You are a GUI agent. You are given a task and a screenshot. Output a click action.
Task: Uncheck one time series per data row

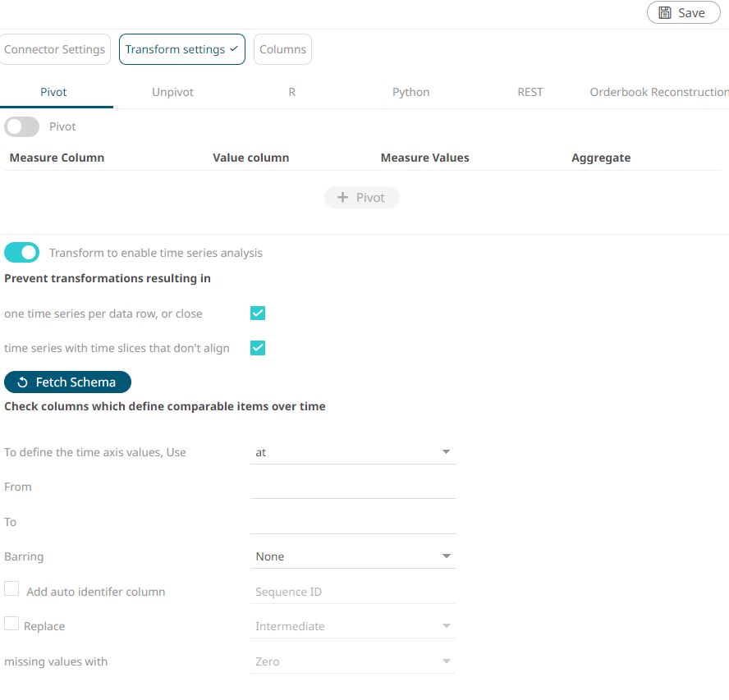point(258,313)
